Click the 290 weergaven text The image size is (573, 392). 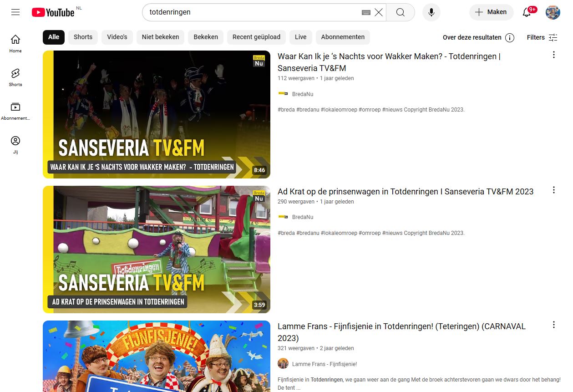tap(296, 202)
